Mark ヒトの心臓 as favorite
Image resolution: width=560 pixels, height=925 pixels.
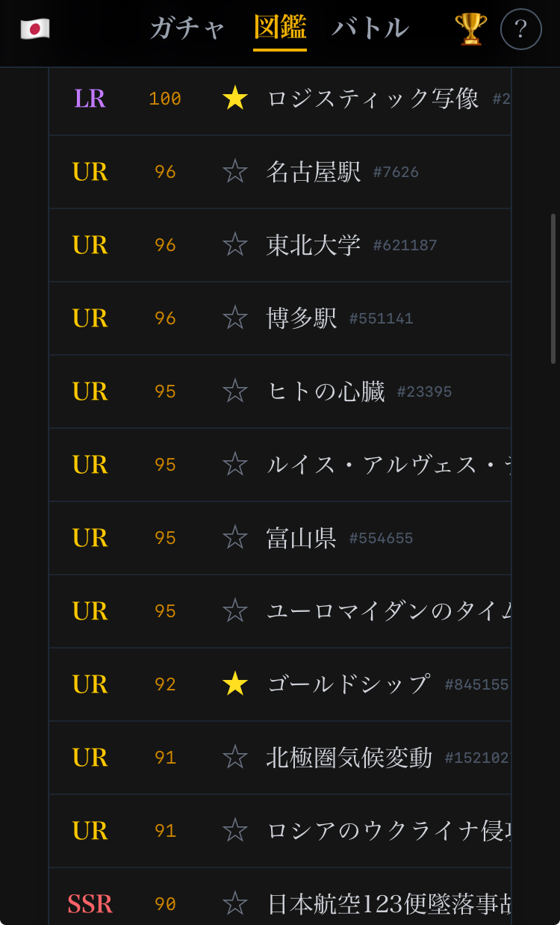pyautogui.click(x=235, y=392)
